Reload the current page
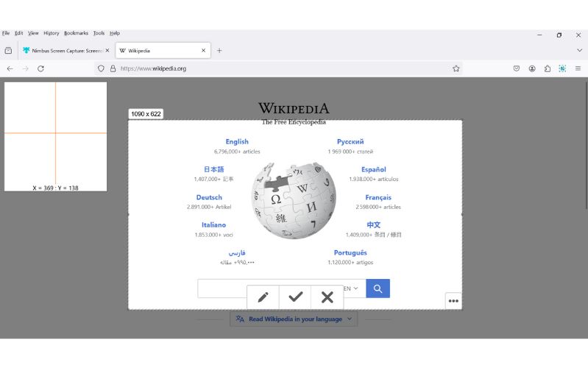The height and width of the screenshot is (368, 588). pyautogui.click(x=41, y=68)
